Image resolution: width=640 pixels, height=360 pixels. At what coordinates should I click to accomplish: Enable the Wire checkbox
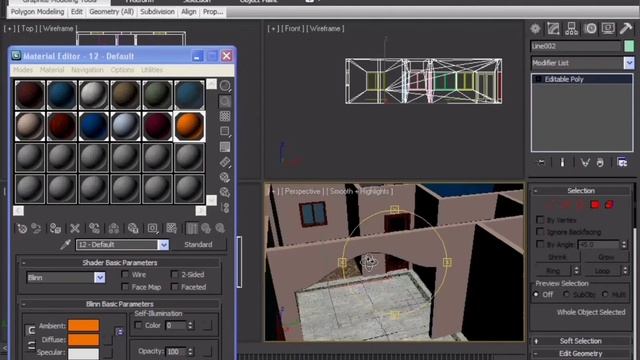pyautogui.click(x=125, y=274)
